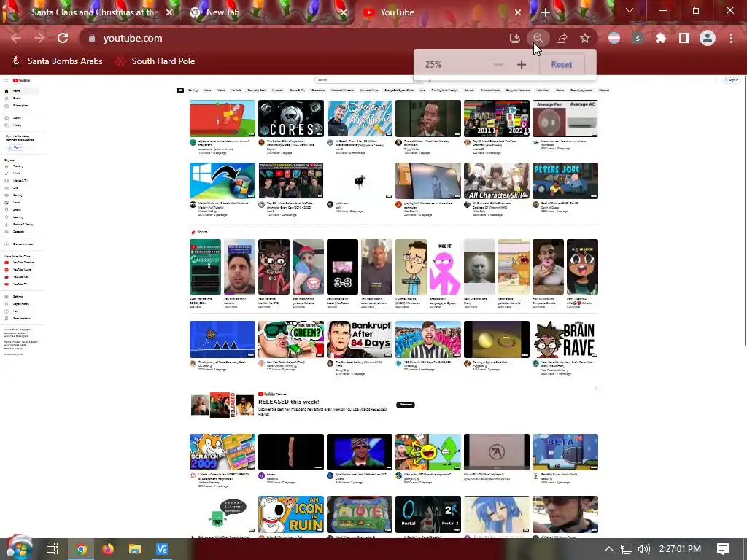The height and width of the screenshot is (560, 747).
Task: Switch to Santa Claus and Christmas tab
Action: click(90, 12)
